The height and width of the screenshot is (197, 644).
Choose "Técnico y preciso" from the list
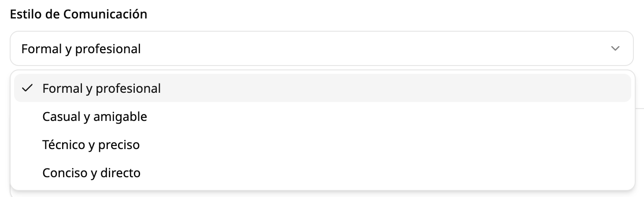tap(91, 145)
